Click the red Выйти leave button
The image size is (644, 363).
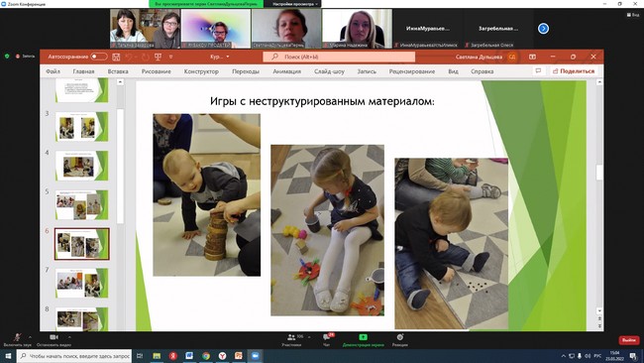629,340
